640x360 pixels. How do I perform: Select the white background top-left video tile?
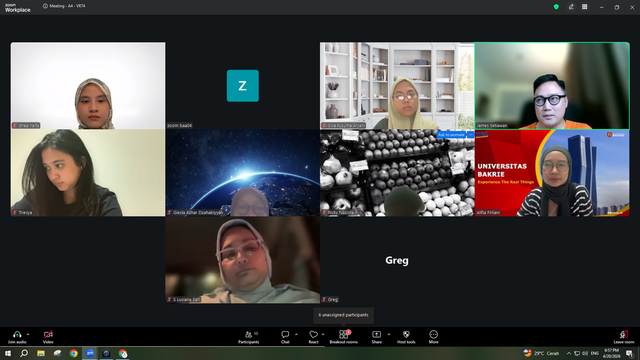88,86
